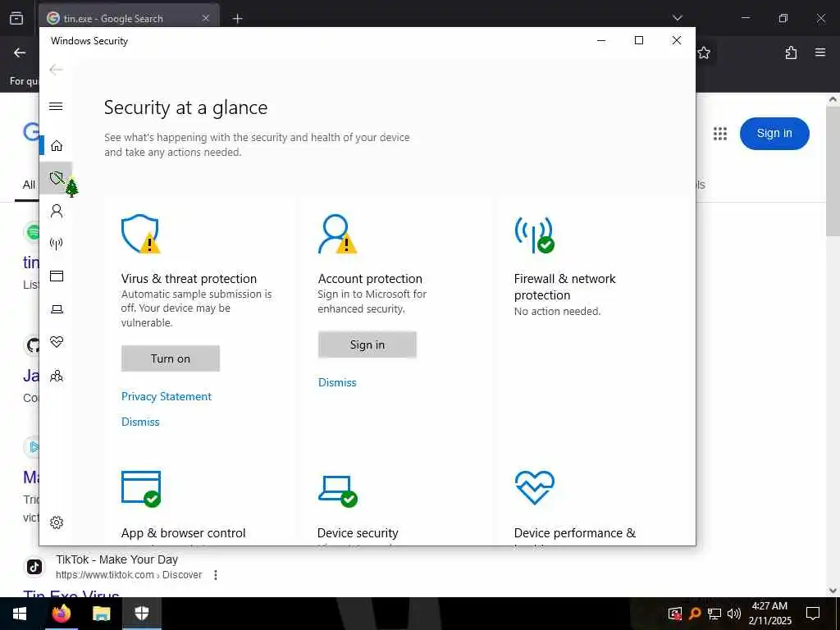Click the back arrow in Windows Security

point(56,70)
